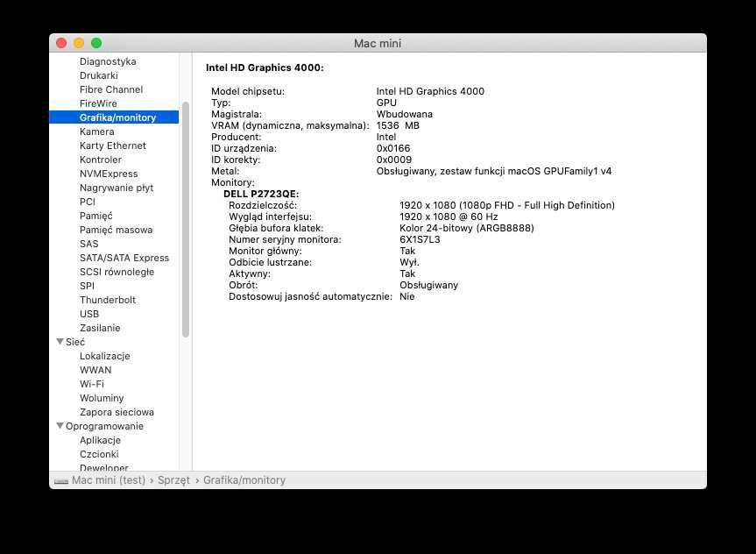Click the Obrót value Obsługiwany

pyautogui.click(x=429, y=285)
